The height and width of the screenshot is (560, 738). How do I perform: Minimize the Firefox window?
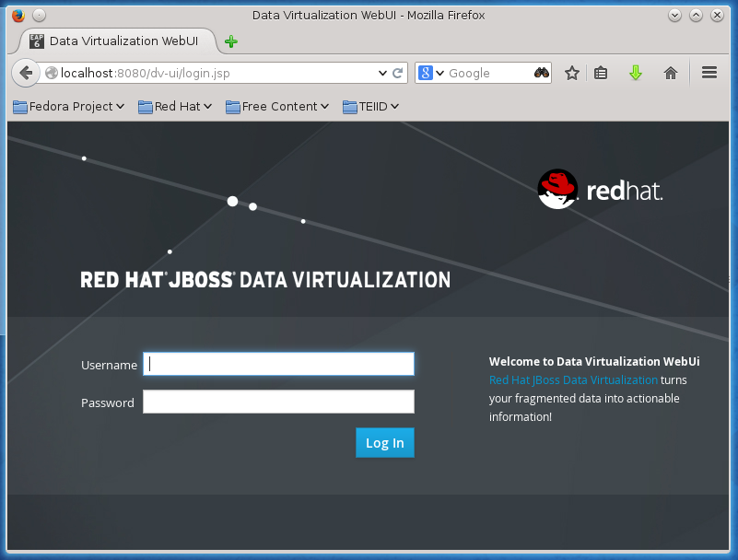pos(674,16)
